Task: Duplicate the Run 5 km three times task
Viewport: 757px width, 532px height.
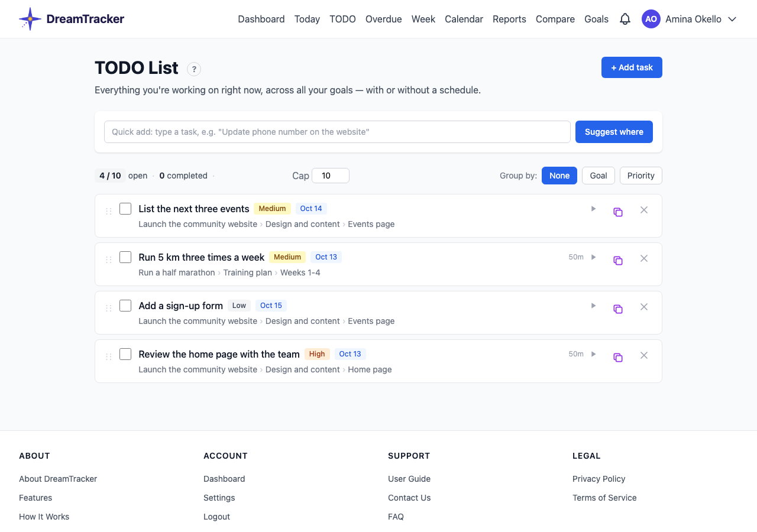Action: (618, 260)
